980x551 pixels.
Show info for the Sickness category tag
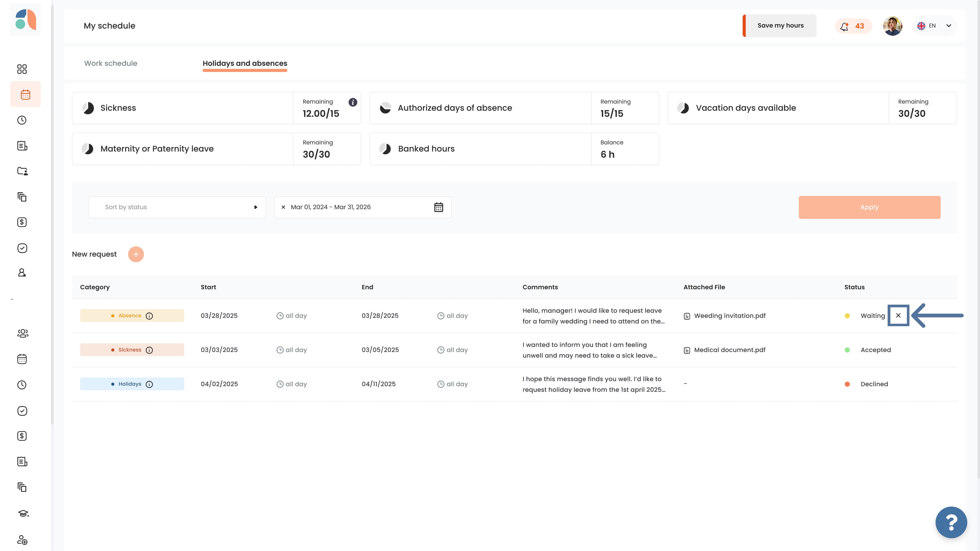pyautogui.click(x=149, y=350)
